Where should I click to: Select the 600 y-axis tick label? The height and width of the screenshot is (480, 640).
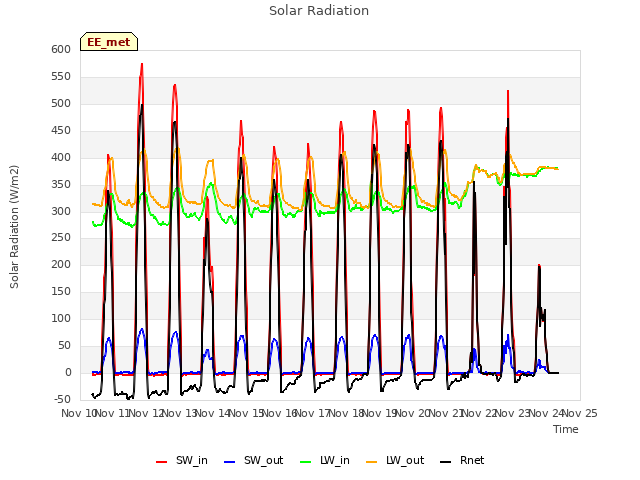pos(61,49)
